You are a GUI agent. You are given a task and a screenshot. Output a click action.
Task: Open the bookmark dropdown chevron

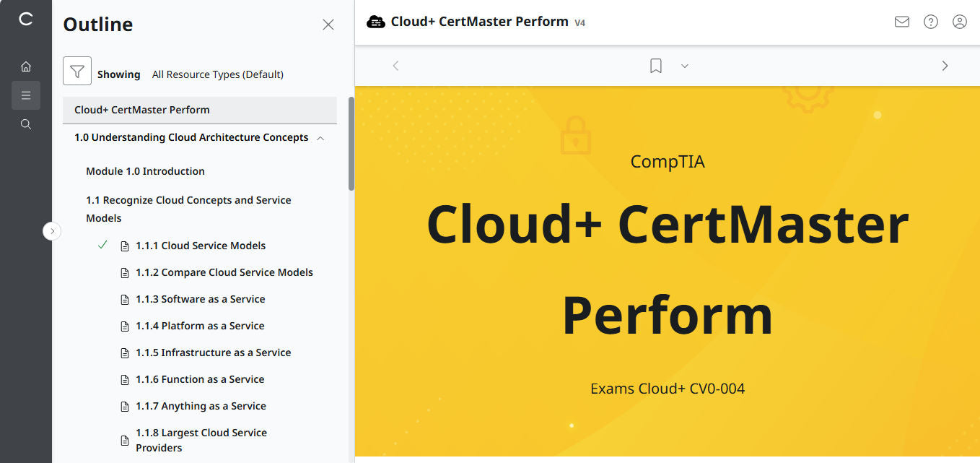[x=684, y=66]
